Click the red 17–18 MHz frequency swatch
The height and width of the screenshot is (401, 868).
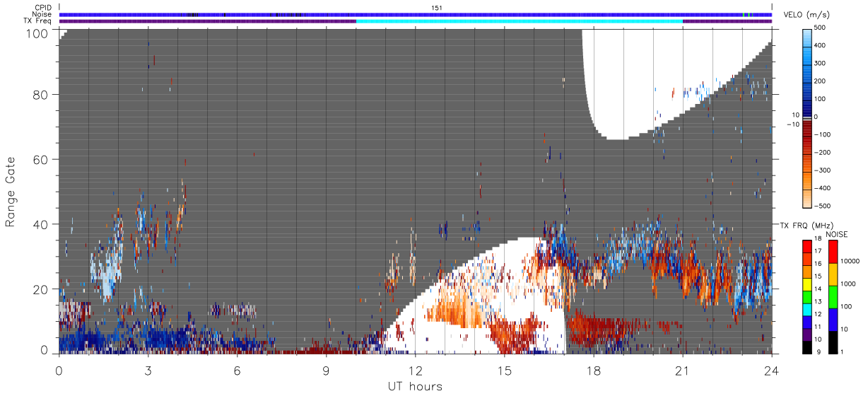807,247
